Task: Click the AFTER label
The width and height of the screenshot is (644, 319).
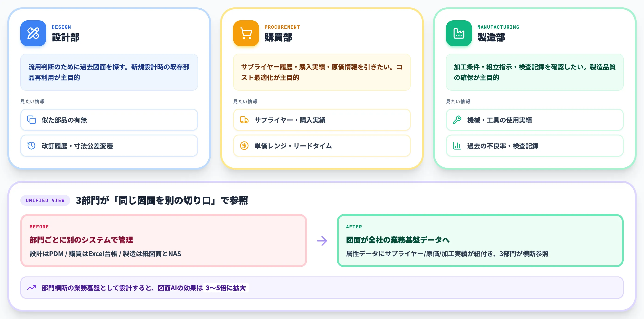Action: point(354,227)
